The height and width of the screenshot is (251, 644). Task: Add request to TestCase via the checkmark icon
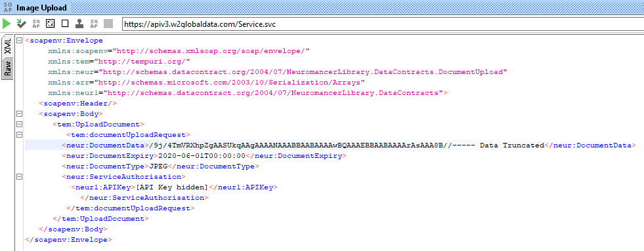pyautogui.click(x=22, y=24)
